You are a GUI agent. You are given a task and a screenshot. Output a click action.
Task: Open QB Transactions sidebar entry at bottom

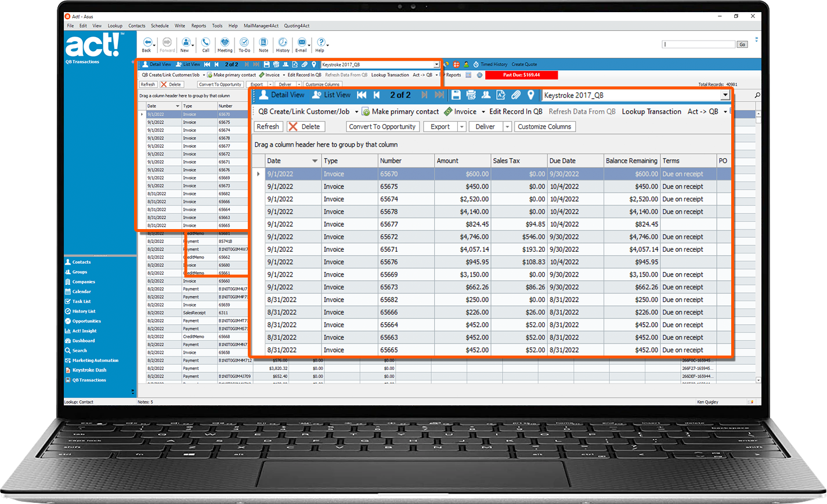tap(86, 380)
